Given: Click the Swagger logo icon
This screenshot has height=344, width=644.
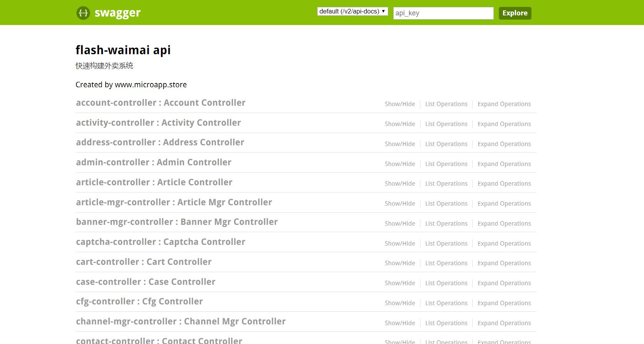Looking at the screenshot, I should (83, 13).
